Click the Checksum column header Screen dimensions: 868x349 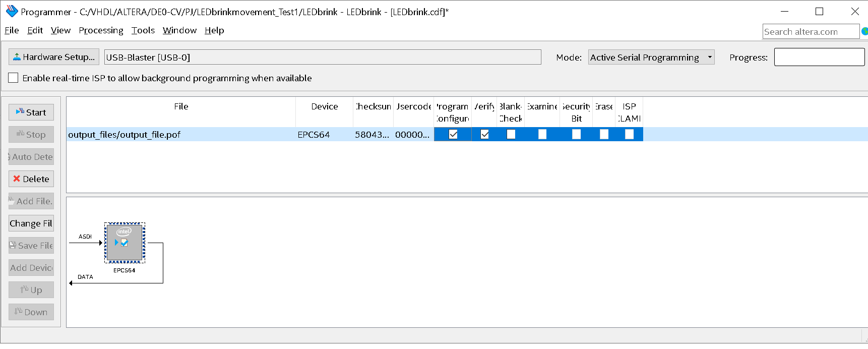pos(373,112)
